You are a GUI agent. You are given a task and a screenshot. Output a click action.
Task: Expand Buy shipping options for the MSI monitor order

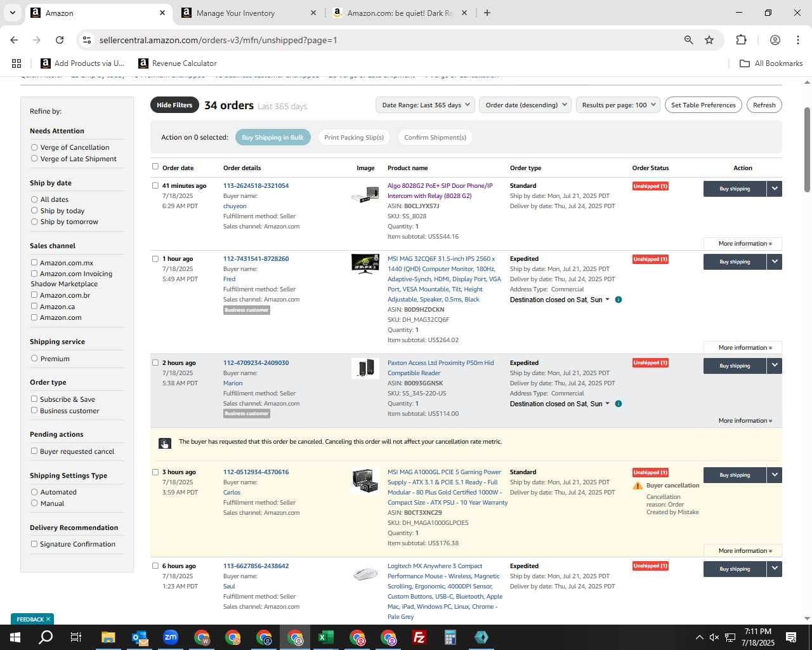tap(775, 262)
